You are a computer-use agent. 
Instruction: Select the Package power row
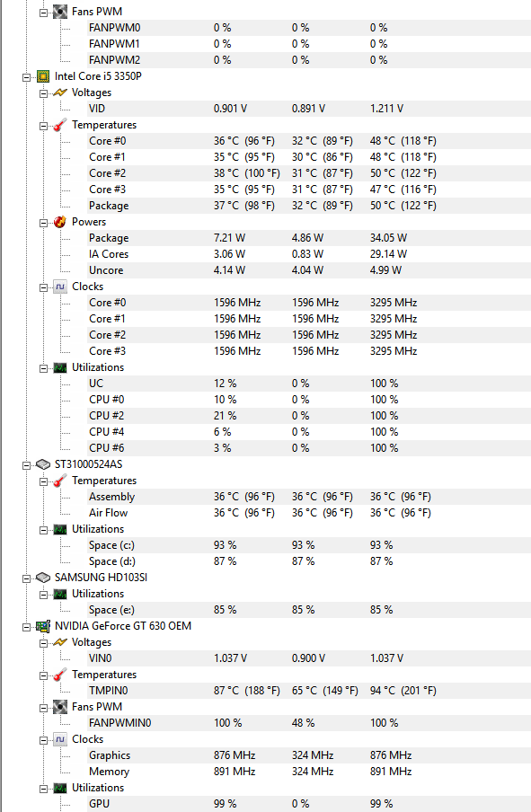coord(309,238)
